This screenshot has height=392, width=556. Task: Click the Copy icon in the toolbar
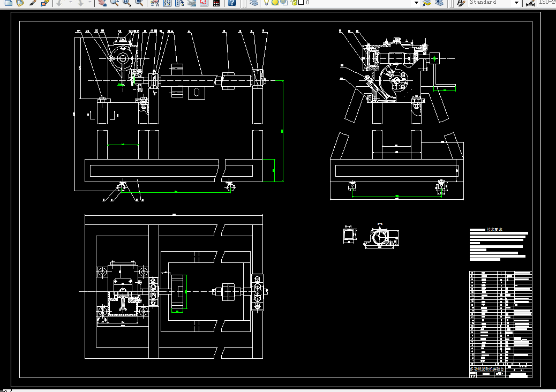click(x=8, y=3)
